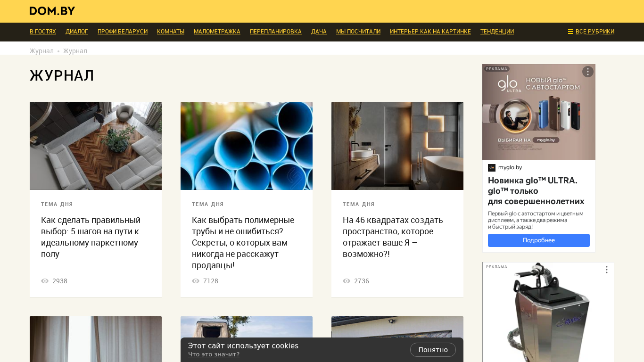The height and width of the screenshot is (362, 644).
Task: Click the DOM.BY logo
Action: coord(52,11)
